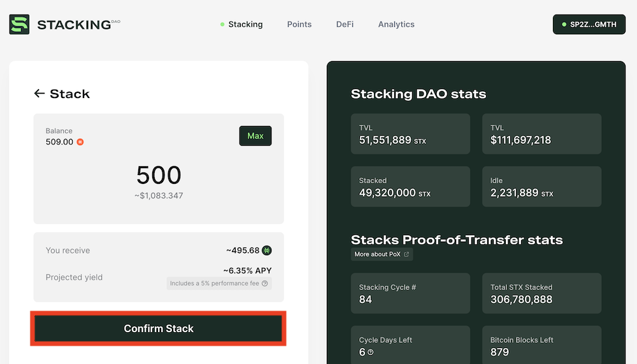Click the Max amount button
The height and width of the screenshot is (364, 637).
coord(255,136)
